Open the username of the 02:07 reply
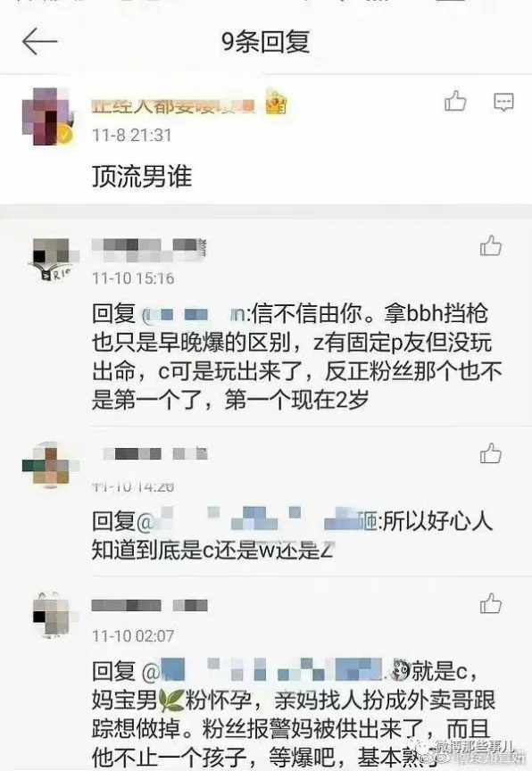The image size is (532, 771). 149,605
